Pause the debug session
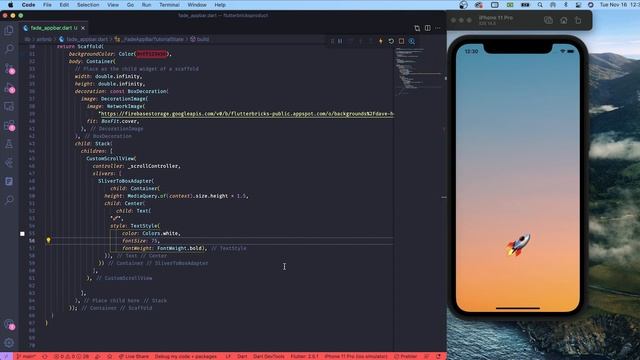 [x=340, y=41]
